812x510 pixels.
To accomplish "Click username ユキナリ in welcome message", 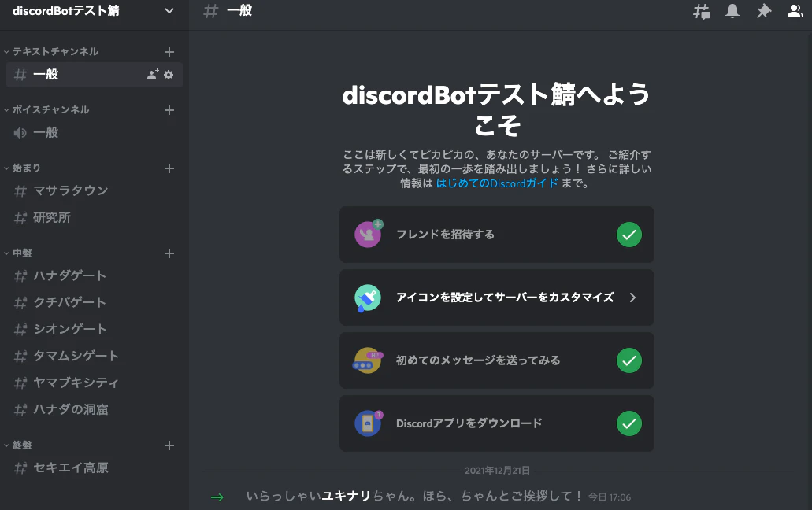I will [x=346, y=496].
